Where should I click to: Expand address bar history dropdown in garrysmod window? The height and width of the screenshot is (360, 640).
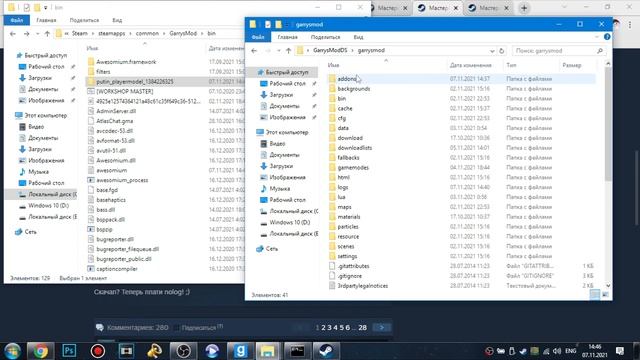(492, 51)
